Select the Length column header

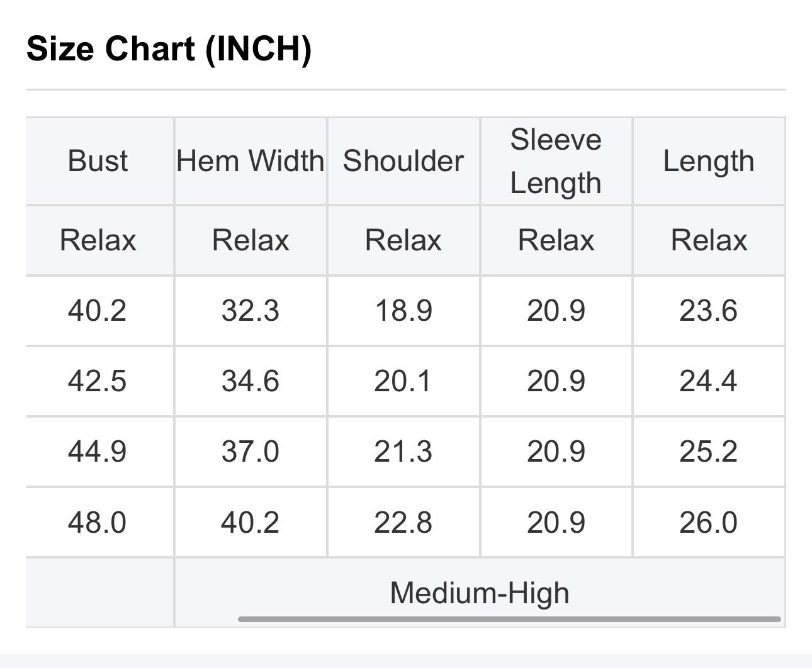click(x=709, y=162)
